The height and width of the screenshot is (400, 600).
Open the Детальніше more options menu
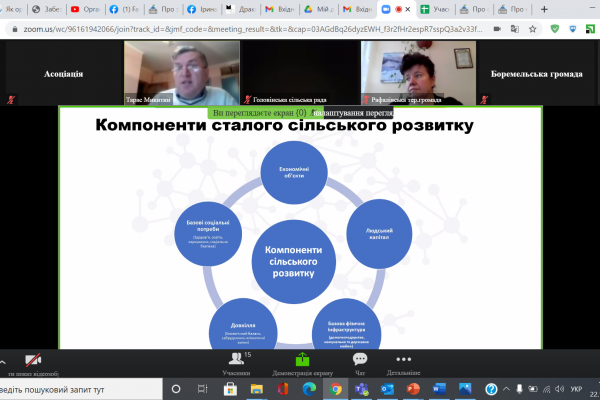click(403, 362)
